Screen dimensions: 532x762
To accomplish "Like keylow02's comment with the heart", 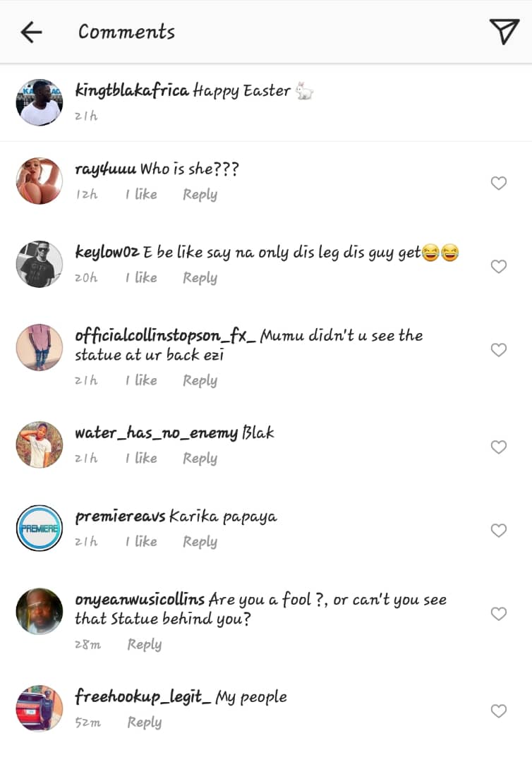I will (x=499, y=267).
